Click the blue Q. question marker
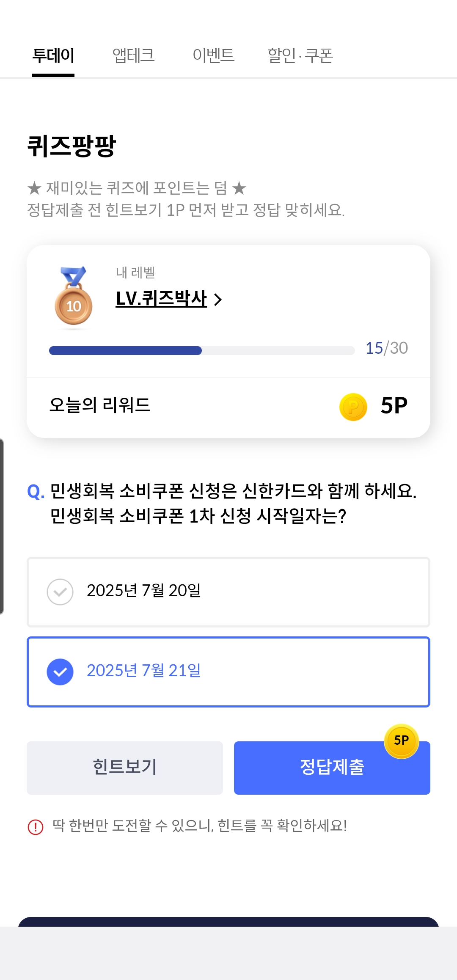Screen dimensions: 457x980 36,492
